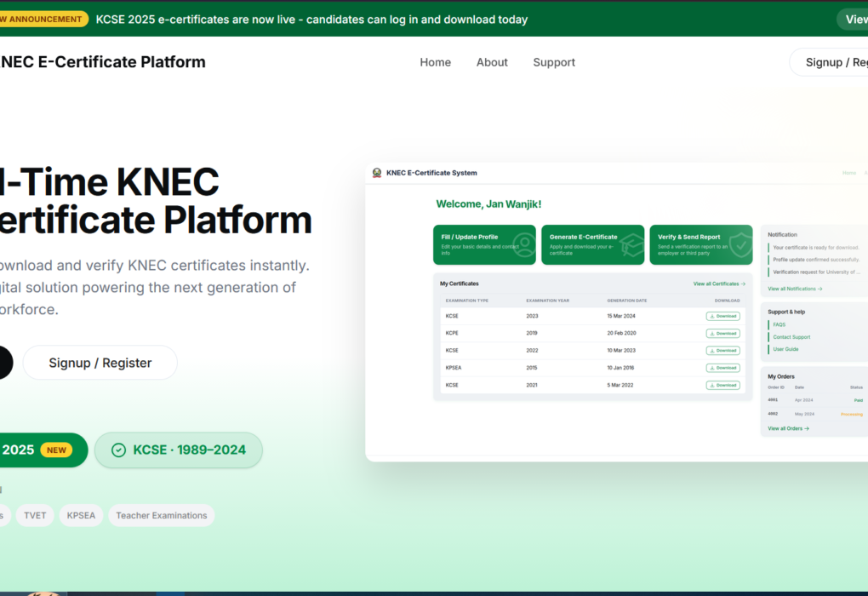The height and width of the screenshot is (596, 868).
Task: Download the KCSE 2022 certificate
Action: pyautogui.click(x=723, y=351)
